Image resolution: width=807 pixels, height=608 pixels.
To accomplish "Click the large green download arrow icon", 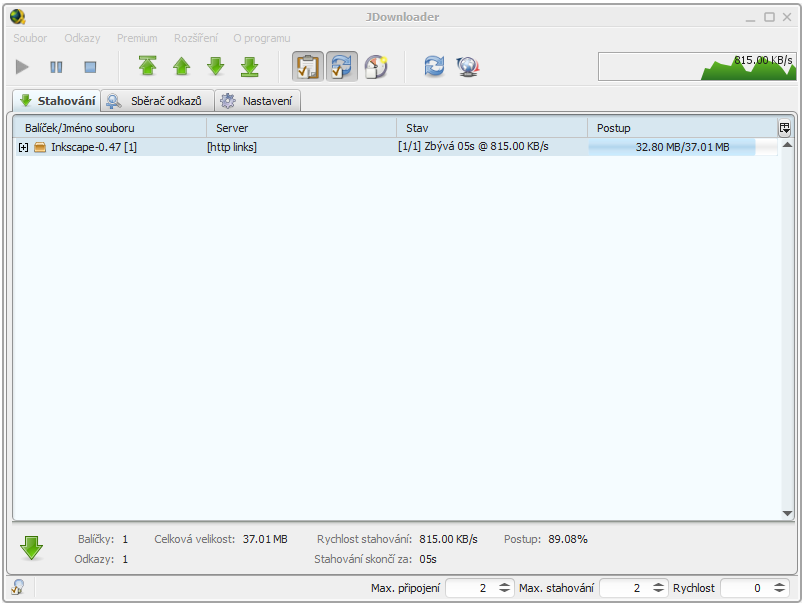I will (x=32, y=548).
